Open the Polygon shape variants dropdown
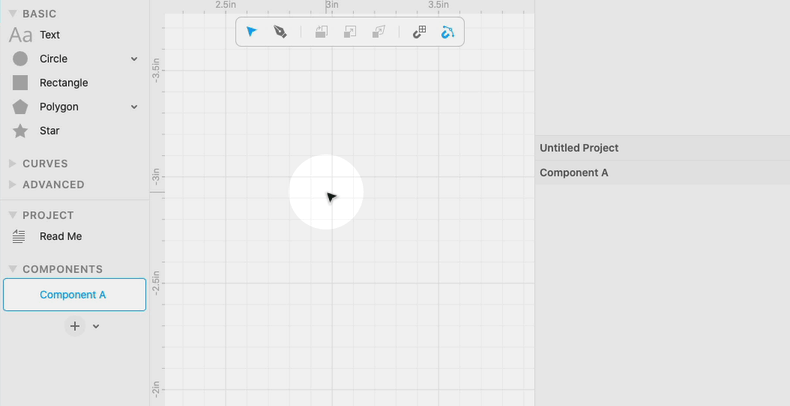Image resolution: width=790 pixels, height=406 pixels. (134, 107)
